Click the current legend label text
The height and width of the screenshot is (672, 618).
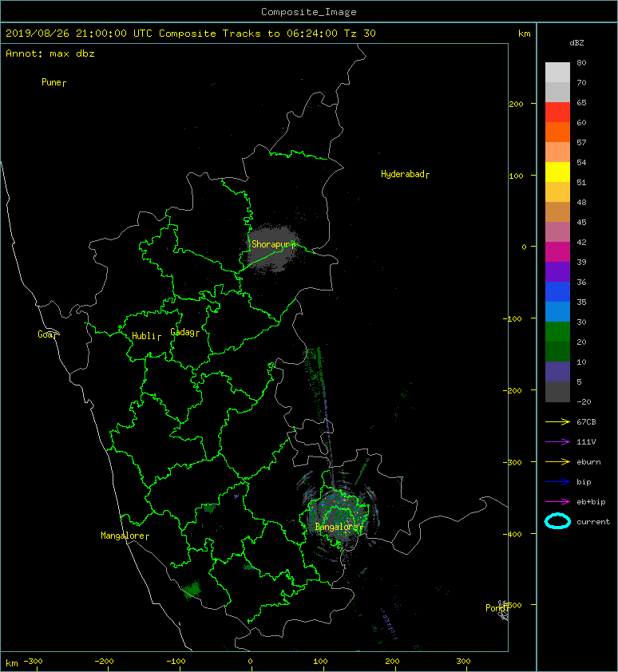point(593,522)
